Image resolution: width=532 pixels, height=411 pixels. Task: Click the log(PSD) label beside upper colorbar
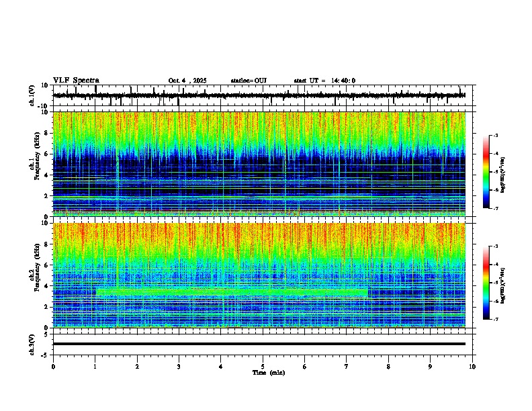pos(503,175)
